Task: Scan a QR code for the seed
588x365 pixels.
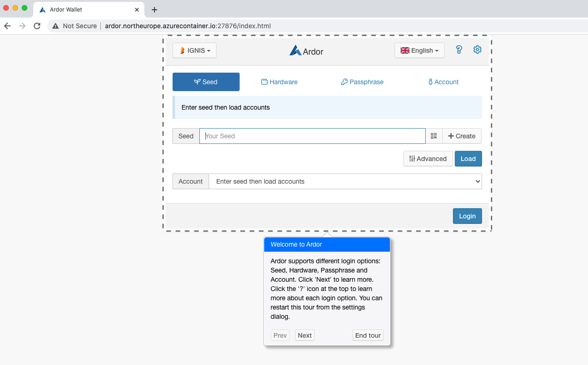Action: click(433, 136)
